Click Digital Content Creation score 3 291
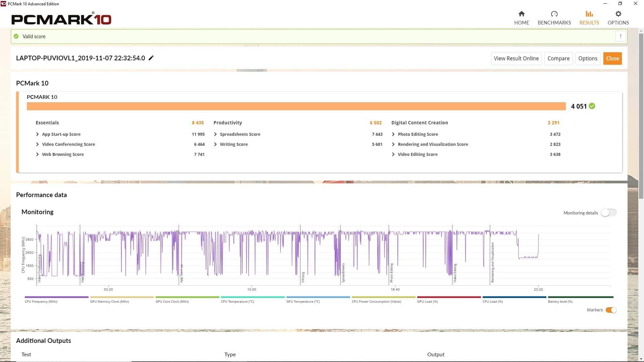 coord(553,123)
